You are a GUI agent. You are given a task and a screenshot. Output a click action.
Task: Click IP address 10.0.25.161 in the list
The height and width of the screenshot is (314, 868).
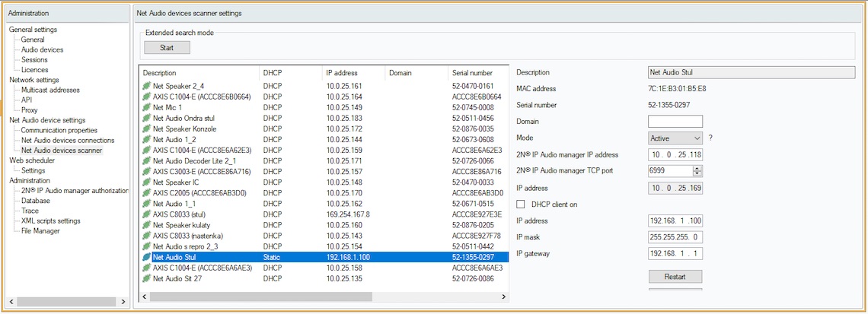[x=343, y=86]
